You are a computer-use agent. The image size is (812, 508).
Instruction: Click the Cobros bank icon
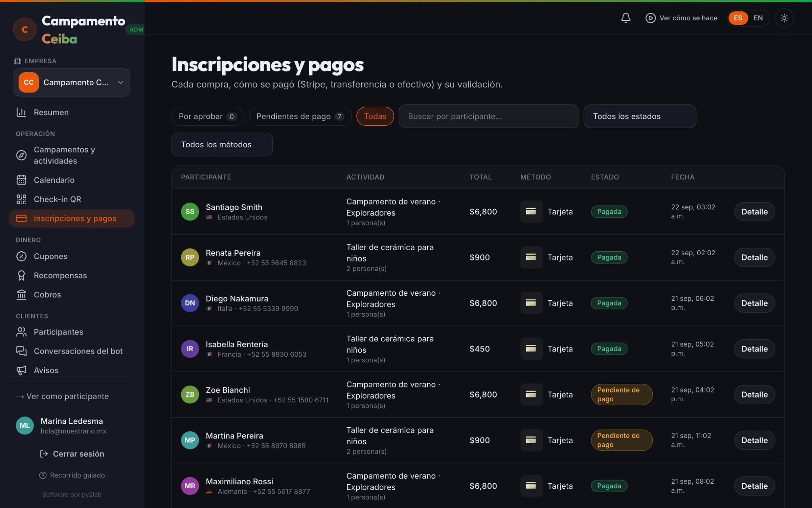pyautogui.click(x=21, y=295)
